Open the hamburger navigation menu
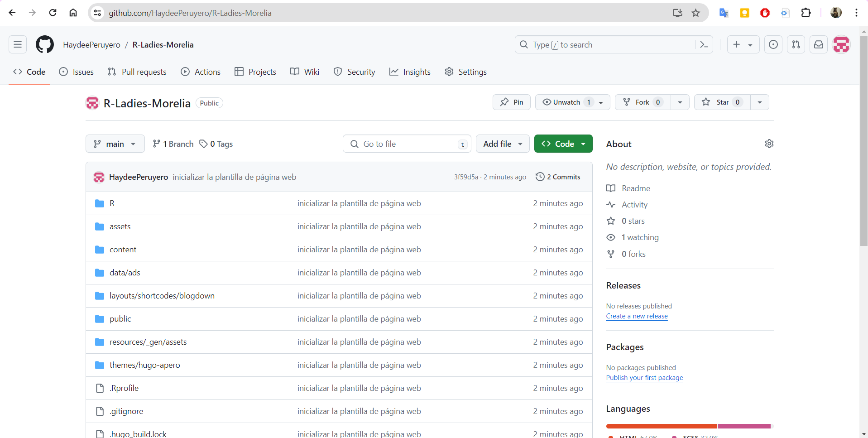868x438 pixels. (18, 44)
